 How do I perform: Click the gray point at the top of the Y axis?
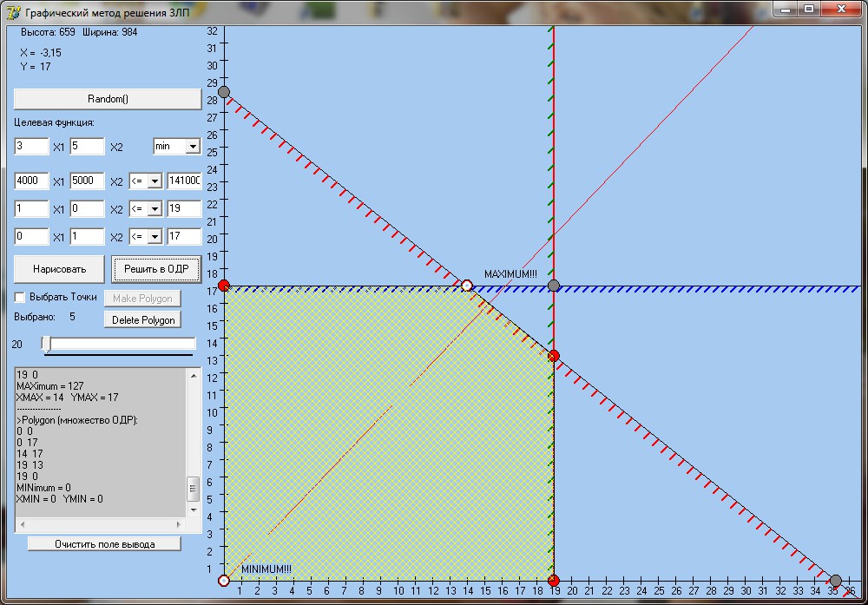[224, 92]
